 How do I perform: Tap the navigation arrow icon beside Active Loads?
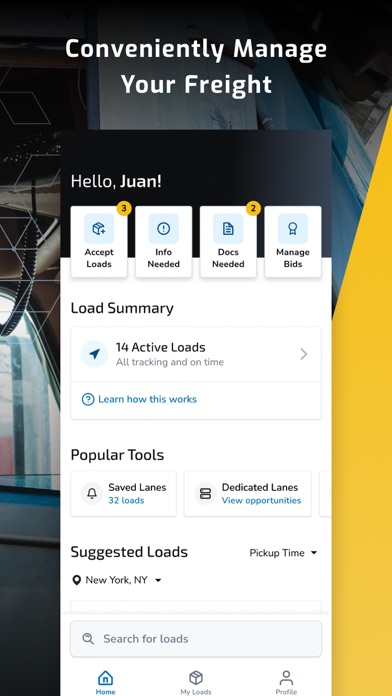94,354
